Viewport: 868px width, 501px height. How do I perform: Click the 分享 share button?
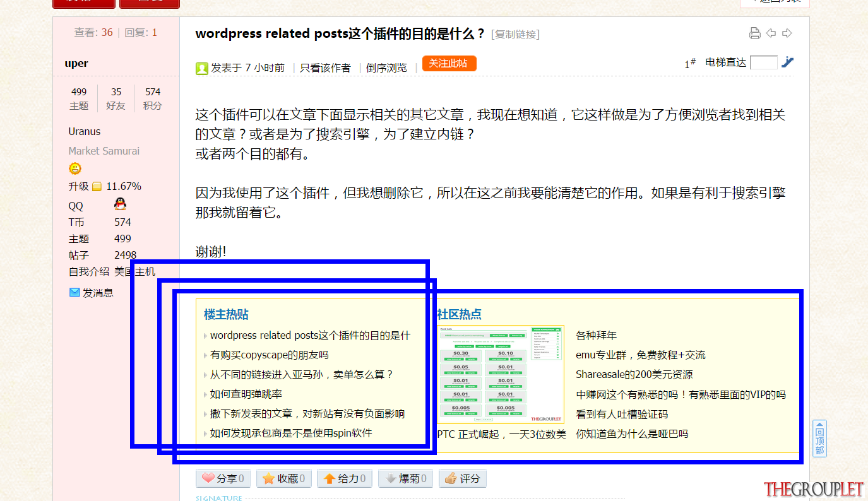(223, 478)
